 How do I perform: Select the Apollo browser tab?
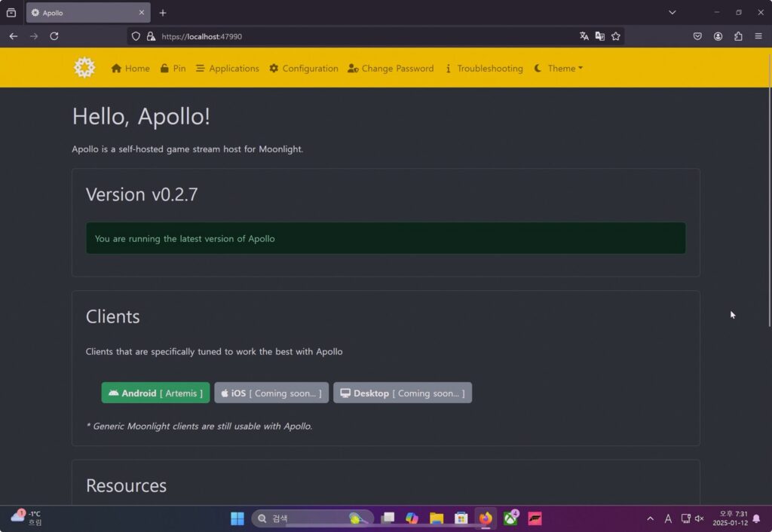point(88,13)
